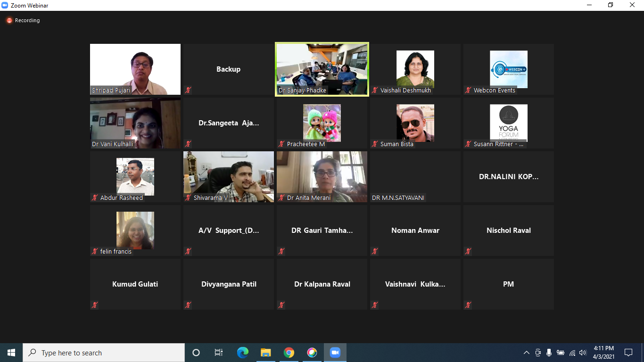Open Task View in the taskbar
Screen dimensions: 644x362
[219, 353]
